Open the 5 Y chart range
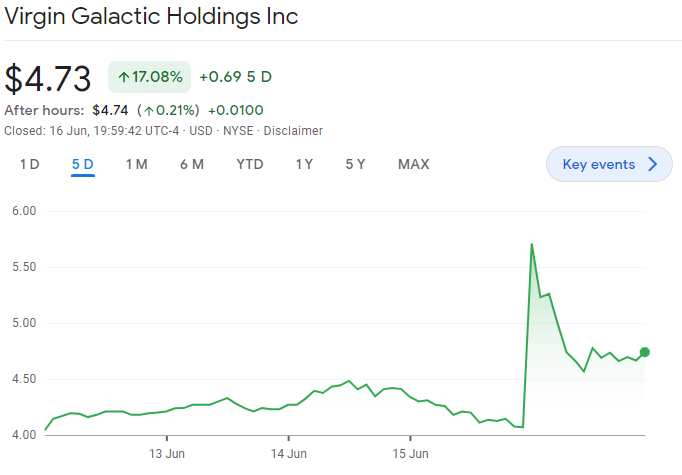 pyautogui.click(x=355, y=164)
